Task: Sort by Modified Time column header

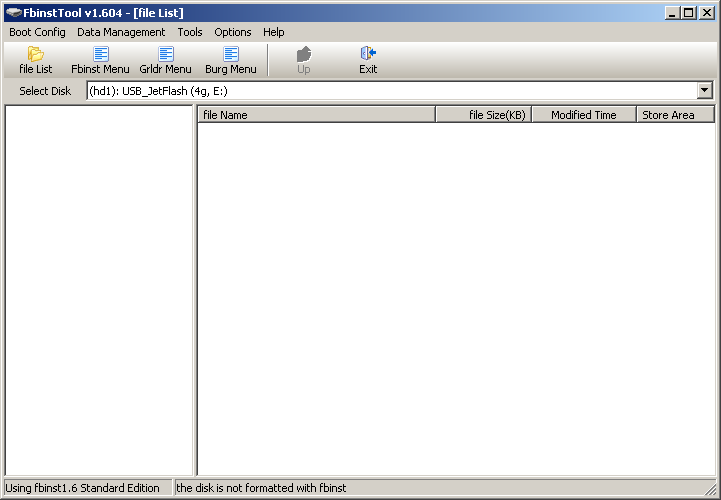Action: [584, 115]
